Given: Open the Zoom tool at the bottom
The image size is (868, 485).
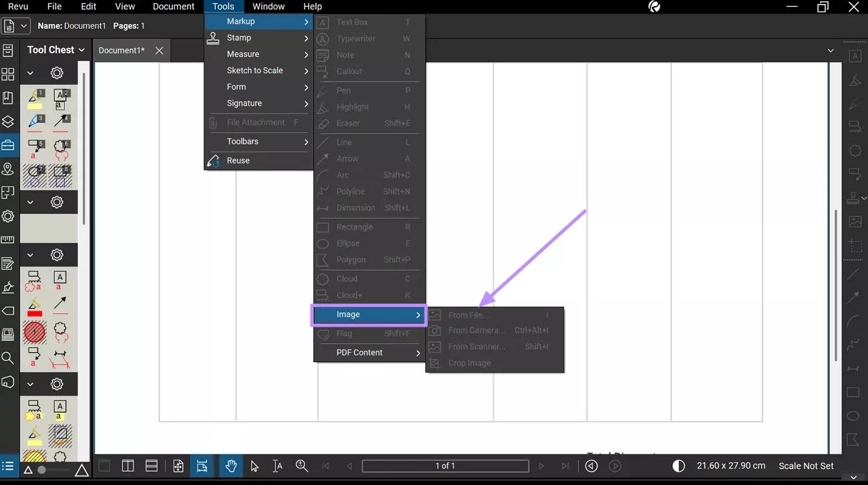Looking at the screenshot, I should pyautogui.click(x=301, y=466).
